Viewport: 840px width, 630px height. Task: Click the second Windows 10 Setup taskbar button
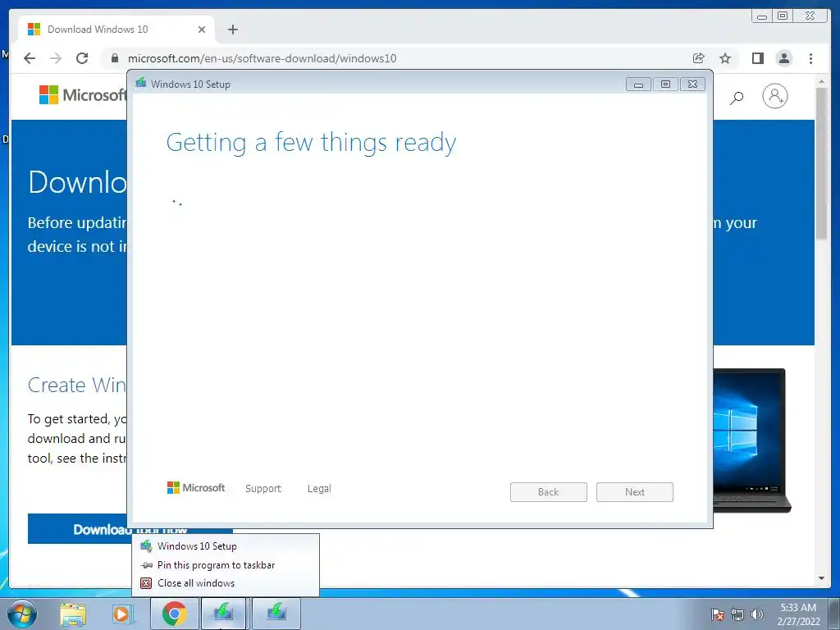276,614
